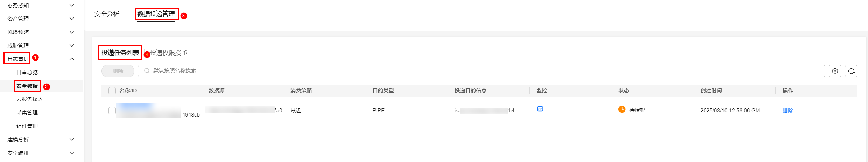Click the magnifier icon in the search box

point(147,71)
